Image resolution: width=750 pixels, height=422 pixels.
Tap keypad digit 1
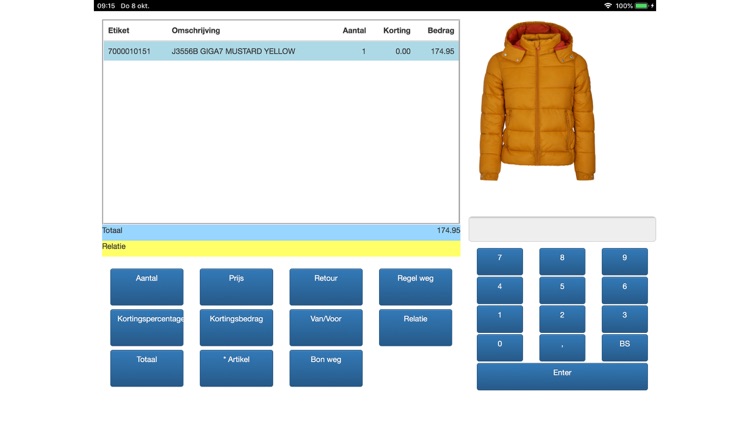click(x=499, y=319)
